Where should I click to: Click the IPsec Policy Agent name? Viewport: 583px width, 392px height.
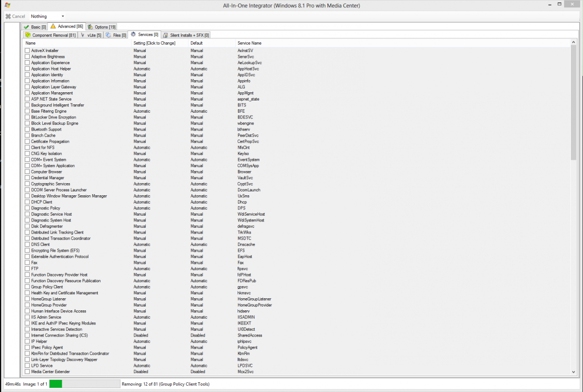(x=47, y=347)
